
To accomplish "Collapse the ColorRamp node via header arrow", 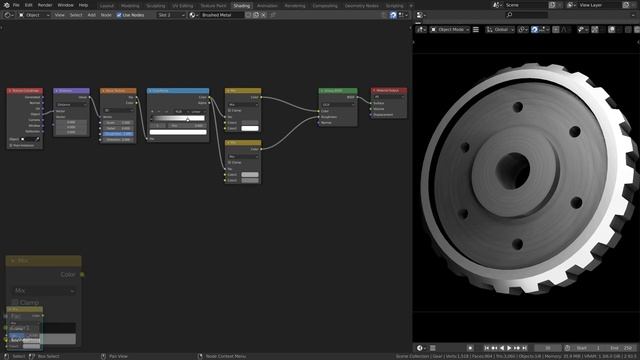I will pyautogui.click(x=150, y=91).
